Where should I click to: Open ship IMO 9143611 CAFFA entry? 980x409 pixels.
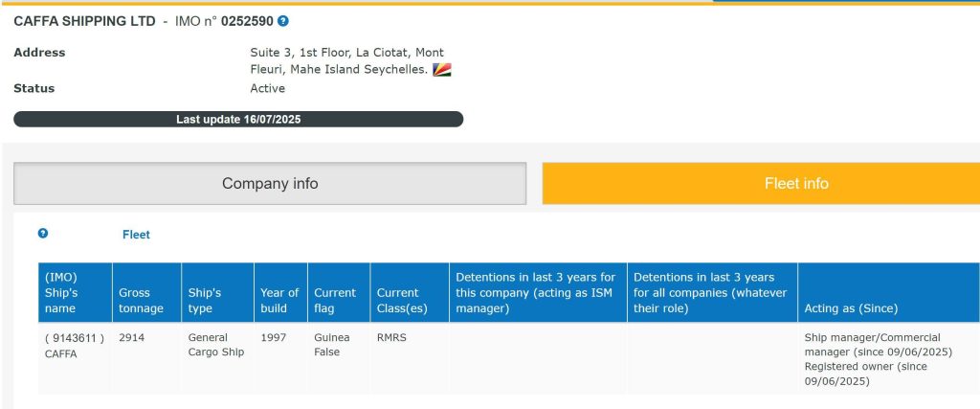pyautogui.click(x=75, y=346)
